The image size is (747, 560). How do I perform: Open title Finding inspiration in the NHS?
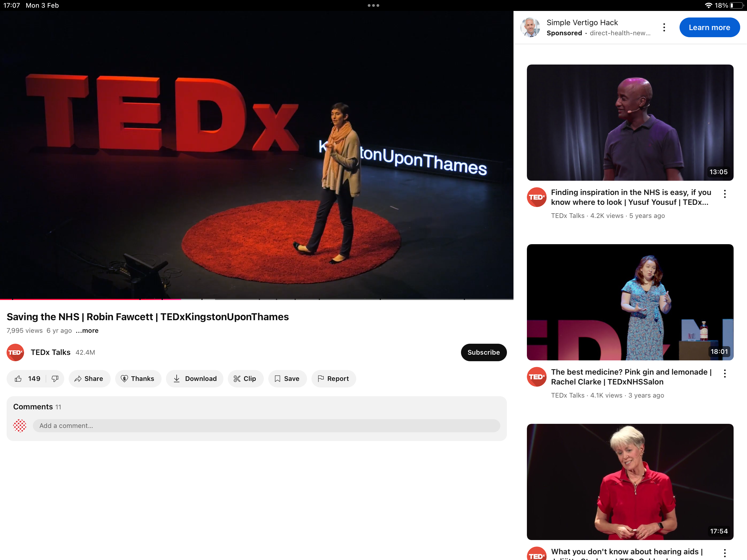631,197
